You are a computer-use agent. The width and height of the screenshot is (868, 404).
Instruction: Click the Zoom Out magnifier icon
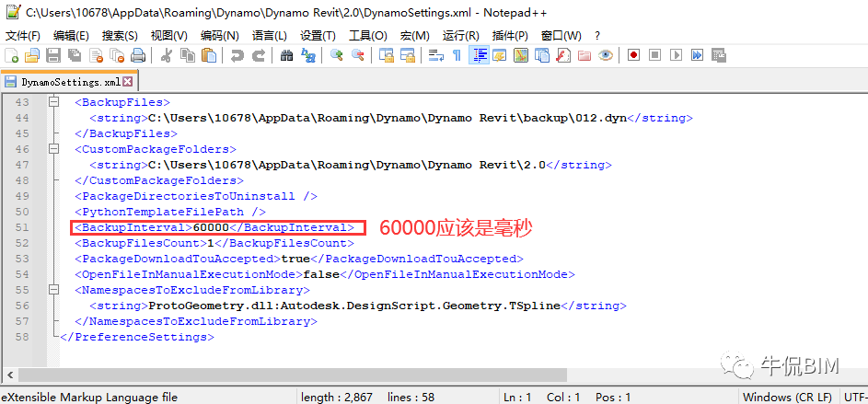tap(358, 55)
